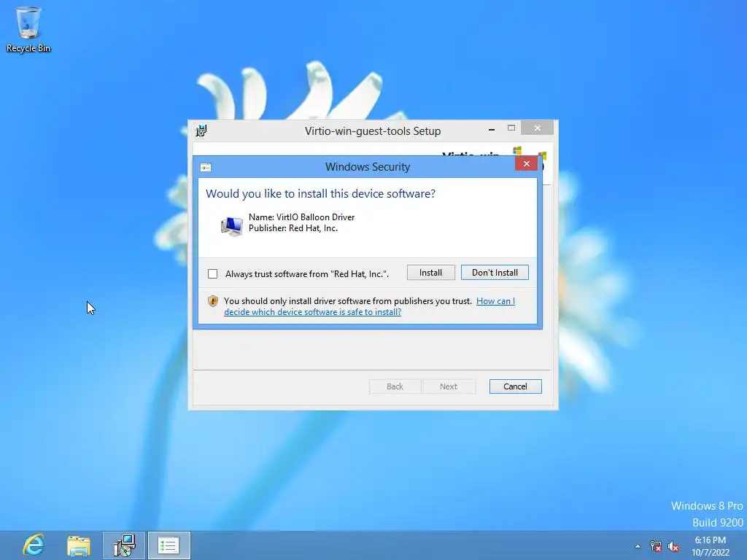Viewport: 747px width, 560px height.
Task: Close the Virtio-win-guest-tools Setup window
Action: tap(538, 128)
